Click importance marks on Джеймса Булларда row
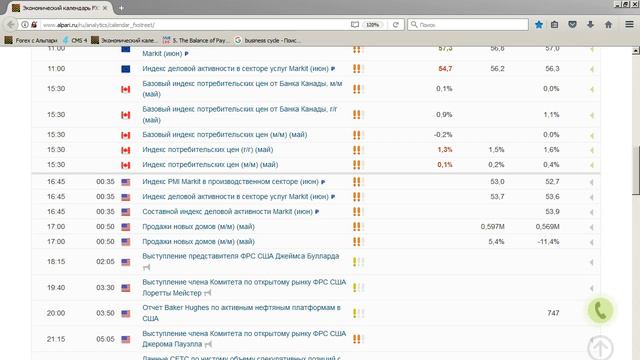The image size is (640, 360). (x=358, y=262)
